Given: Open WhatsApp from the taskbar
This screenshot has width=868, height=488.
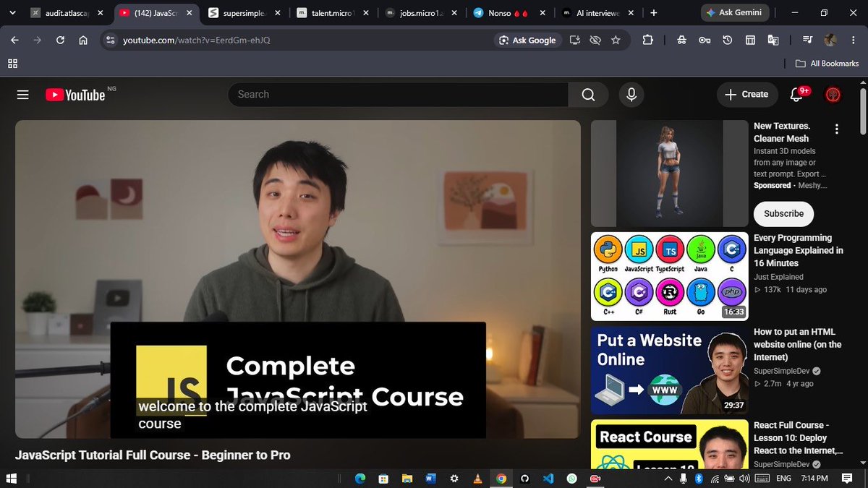Looking at the screenshot, I should click(x=571, y=479).
